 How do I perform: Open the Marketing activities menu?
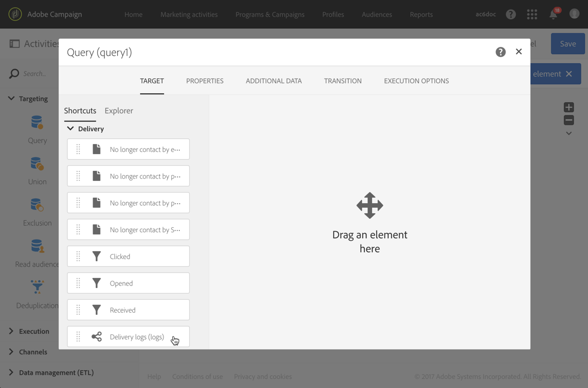click(x=189, y=15)
